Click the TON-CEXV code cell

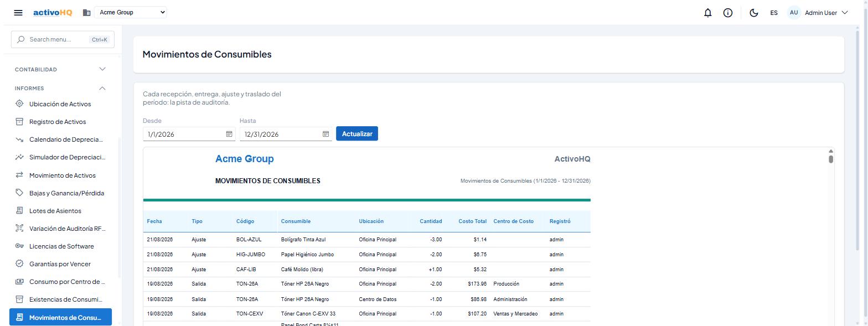tap(250, 314)
